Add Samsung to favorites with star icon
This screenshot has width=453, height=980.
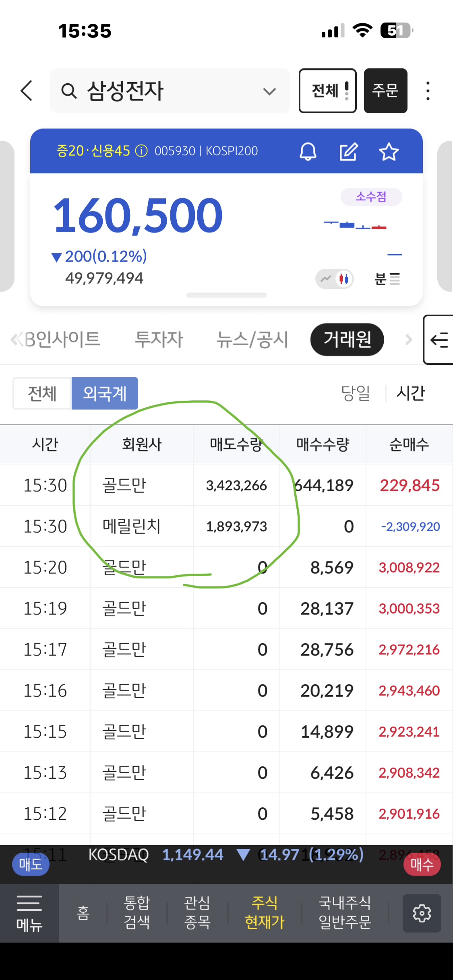pos(389,152)
